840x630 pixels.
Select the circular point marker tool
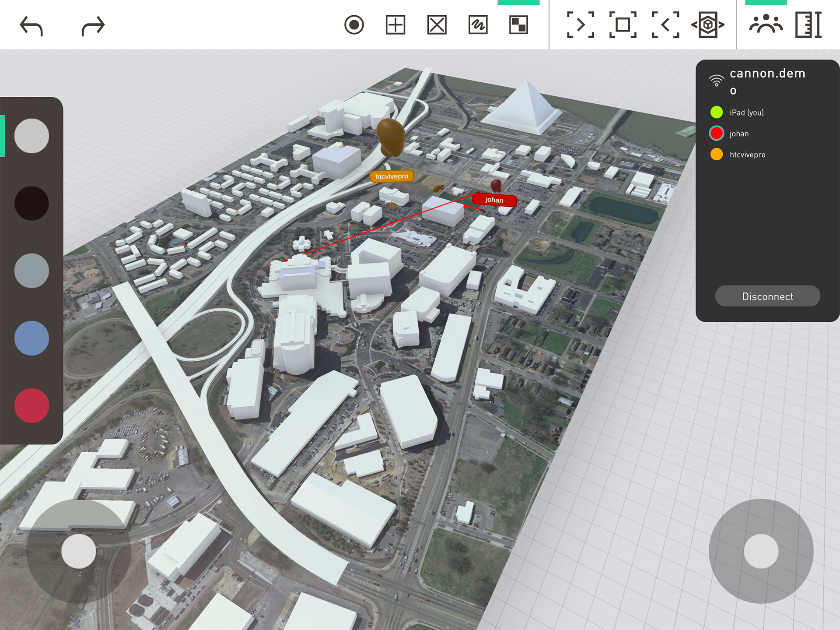point(354,25)
